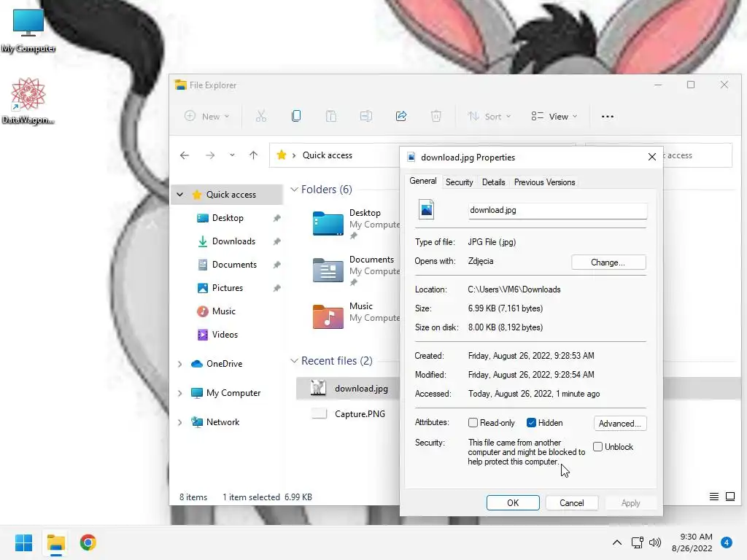The width and height of the screenshot is (747, 560).
Task: Click the Change... button
Action: tap(608, 262)
